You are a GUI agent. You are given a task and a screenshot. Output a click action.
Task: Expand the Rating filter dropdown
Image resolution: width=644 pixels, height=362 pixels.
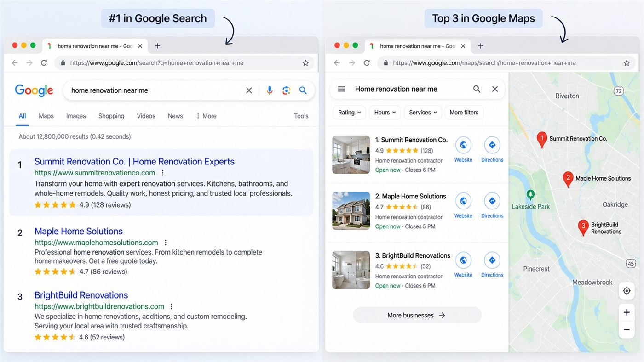(349, 113)
